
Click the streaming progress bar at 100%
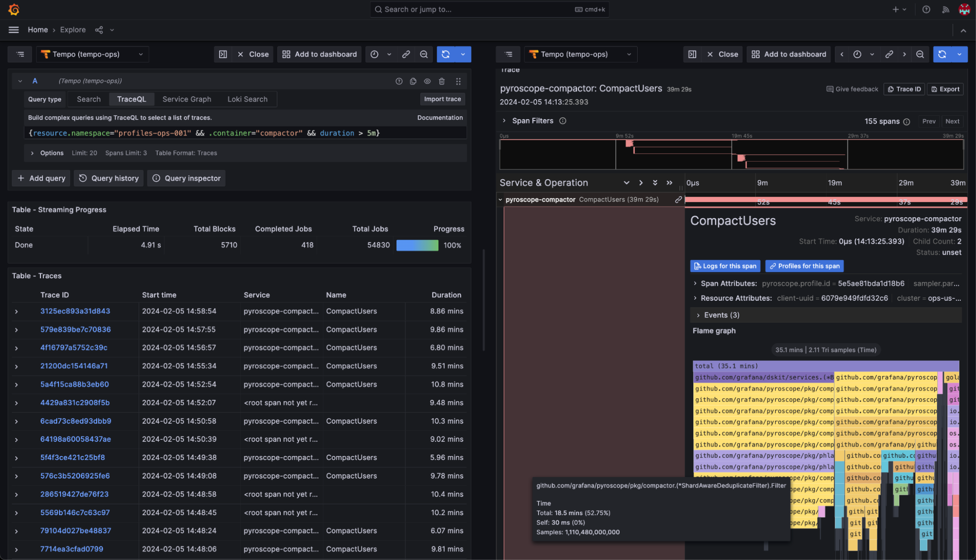tap(417, 245)
